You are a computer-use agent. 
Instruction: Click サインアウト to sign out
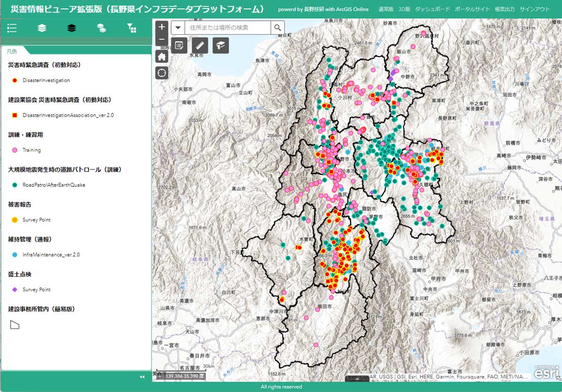click(x=534, y=9)
